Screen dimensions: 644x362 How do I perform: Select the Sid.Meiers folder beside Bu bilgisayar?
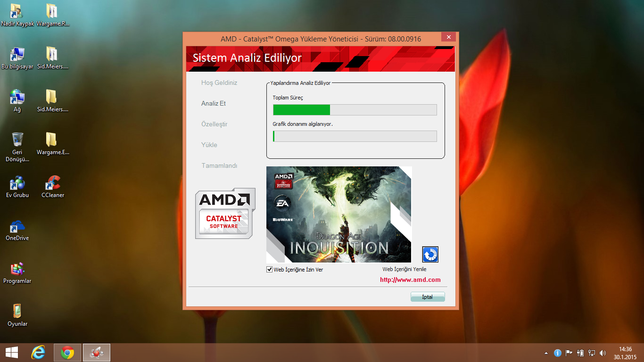[53, 58]
